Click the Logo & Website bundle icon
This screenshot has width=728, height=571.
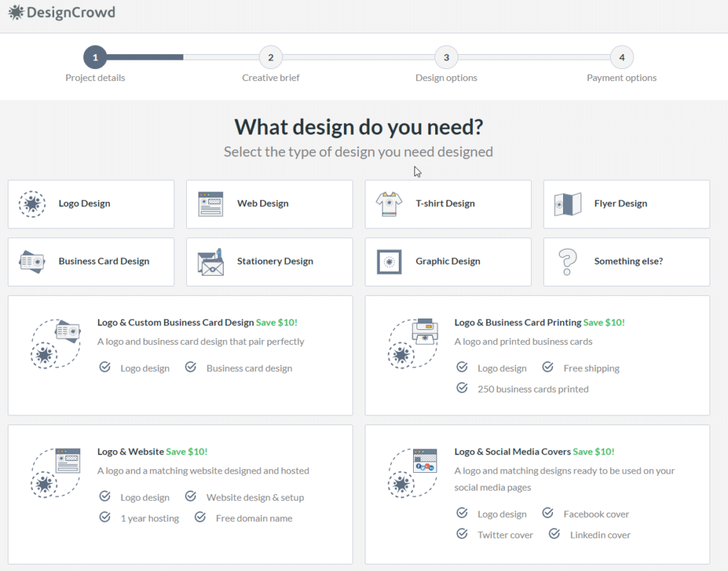pyautogui.click(x=55, y=473)
